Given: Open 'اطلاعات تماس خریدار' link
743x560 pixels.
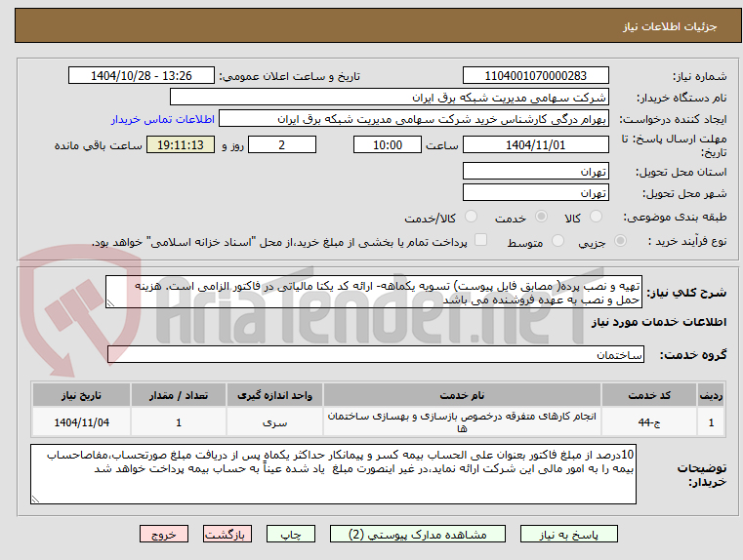Looking at the screenshot, I should [x=162, y=119].
